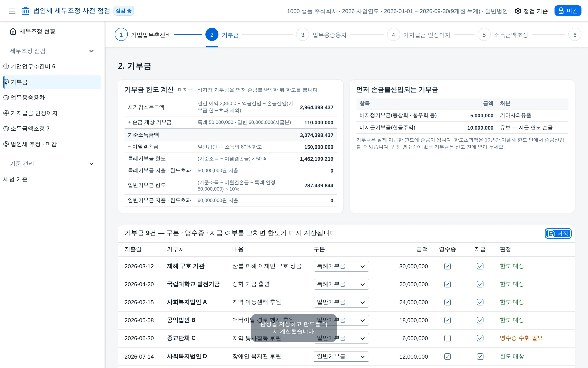Click the 영수증 수취 필요 status text

pos(521,338)
